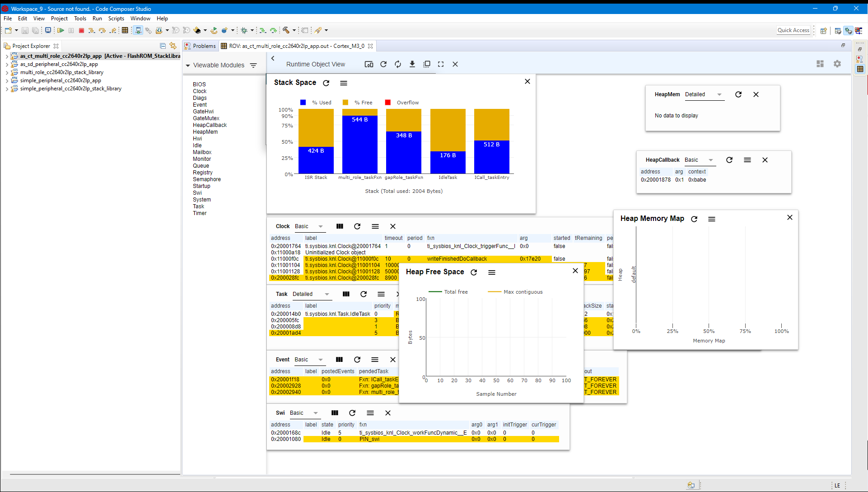Open the Swi view column selector
Image resolution: width=868 pixels, height=492 pixels.
tap(335, 413)
